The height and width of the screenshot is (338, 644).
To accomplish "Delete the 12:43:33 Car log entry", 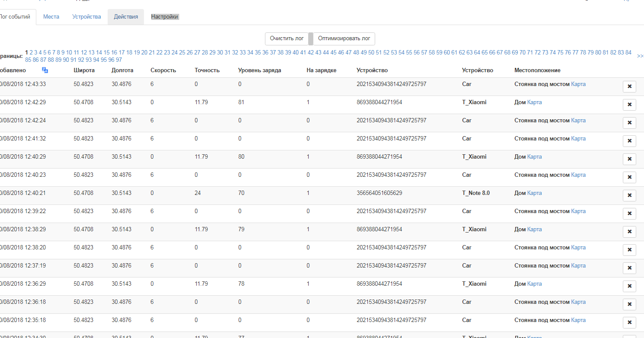I will coord(629,86).
